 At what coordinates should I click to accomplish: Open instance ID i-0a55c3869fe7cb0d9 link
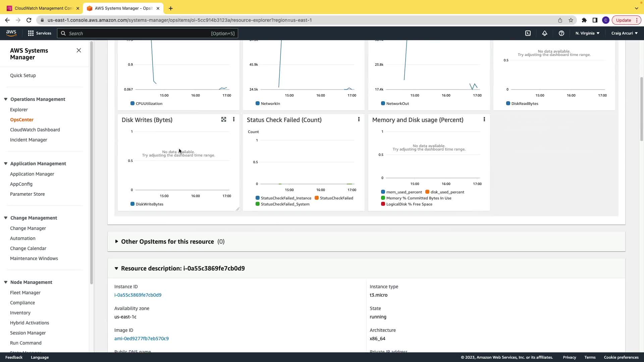point(138,295)
